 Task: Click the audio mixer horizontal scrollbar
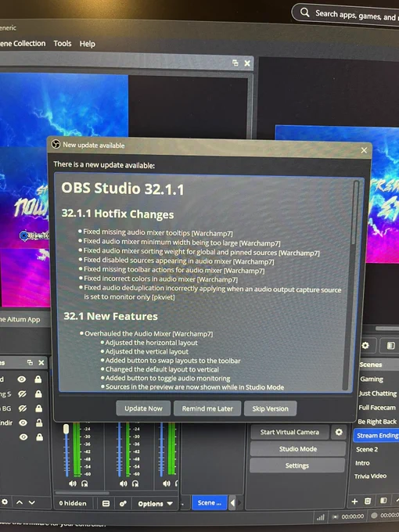(82, 492)
